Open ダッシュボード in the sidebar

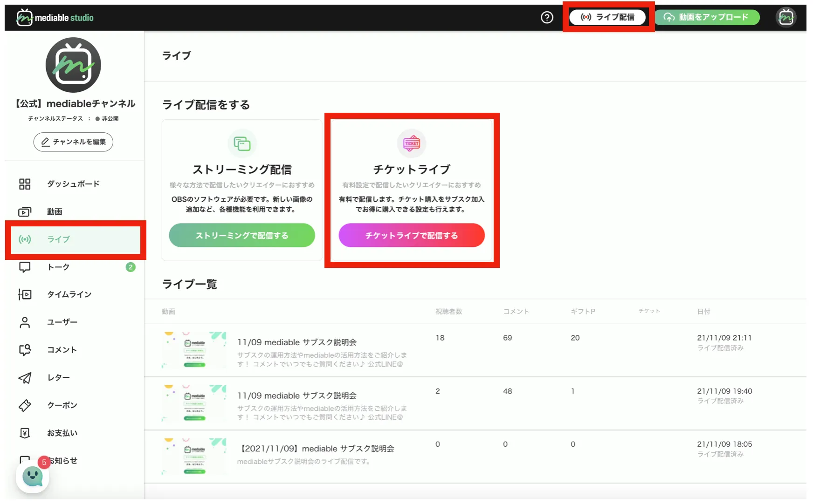73,184
